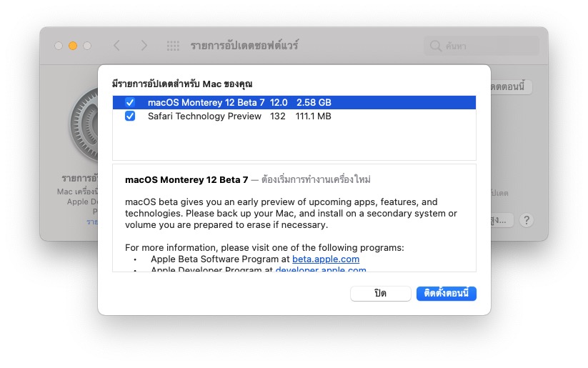Uncheck the Safari Technology Preview checkbox
The width and height of the screenshot is (588, 368).
[x=130, y=116]
